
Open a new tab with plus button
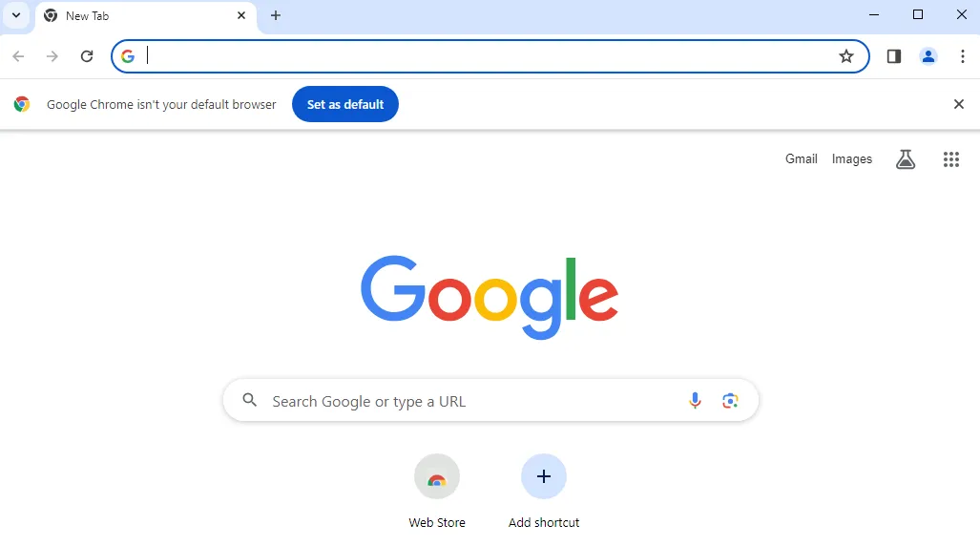pyautogui.click(x=276, y=15)
